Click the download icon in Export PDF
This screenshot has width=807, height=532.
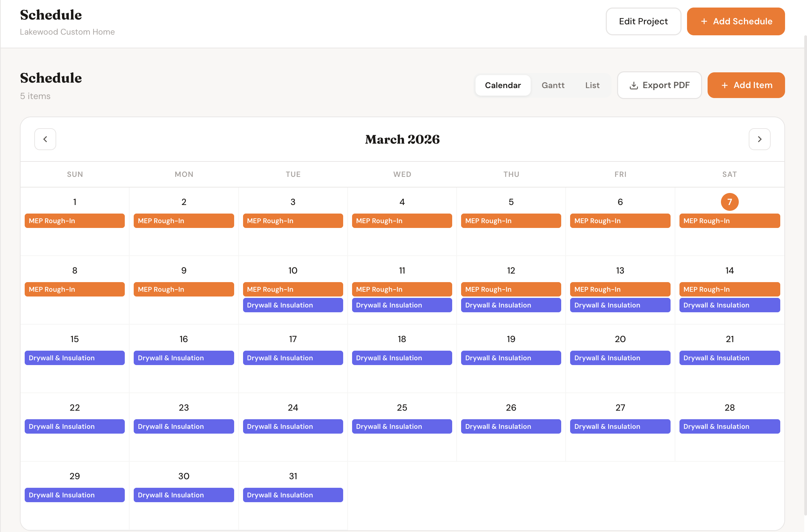(x=634, y=85)
